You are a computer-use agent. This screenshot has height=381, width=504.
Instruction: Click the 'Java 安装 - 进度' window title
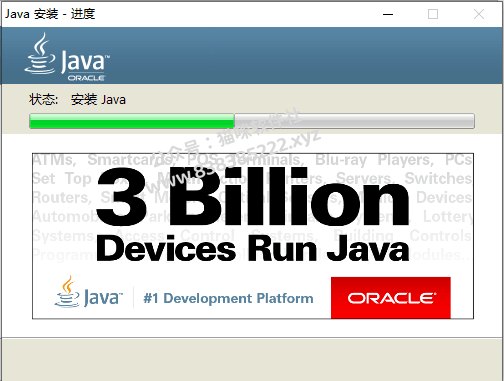tap(50, 14)
